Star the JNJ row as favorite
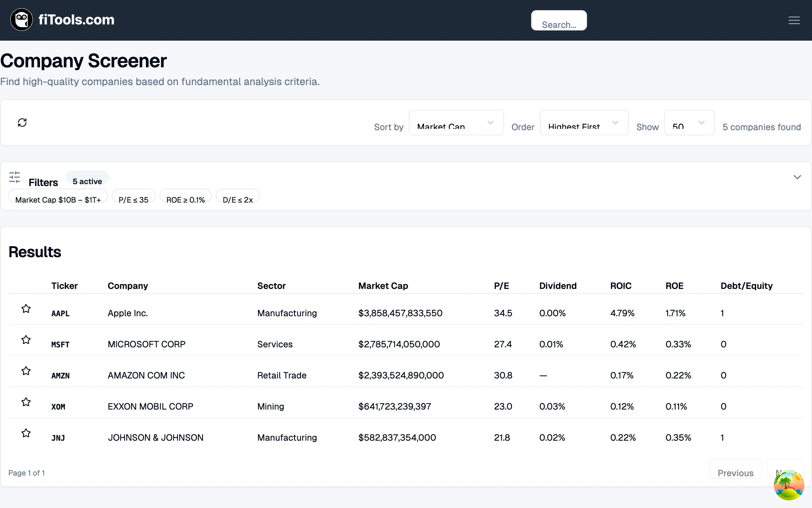Image resolution: width=812 pixels, height=508 pixels. tap(26, 433)
